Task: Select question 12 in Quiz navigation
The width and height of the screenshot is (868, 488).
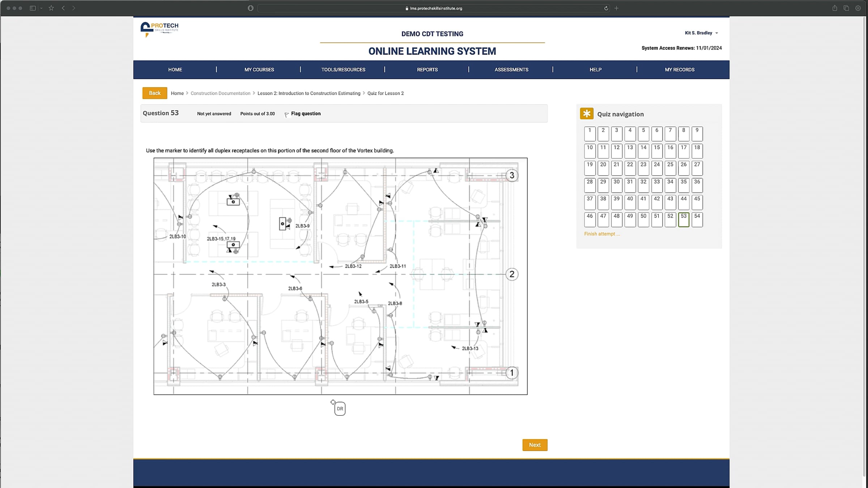Action: pyautogui.click(x=616, y=151)
